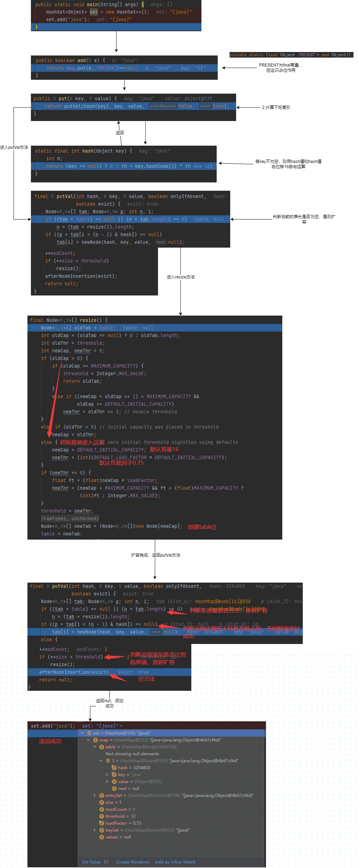
Task: Click the field icon beside values = null
Action: pos(102,837)
